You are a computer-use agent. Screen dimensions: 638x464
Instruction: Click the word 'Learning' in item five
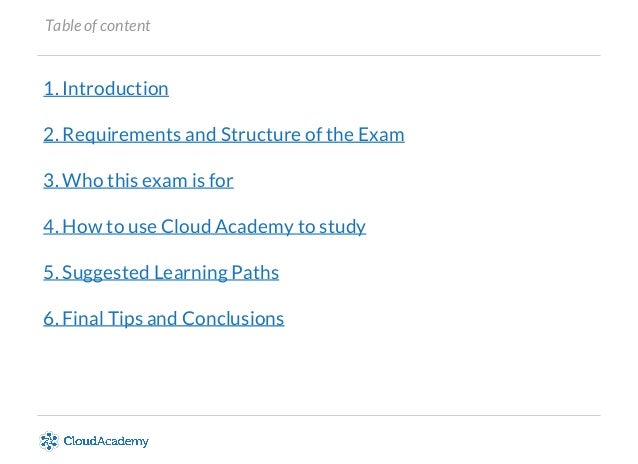coord(190,273)
